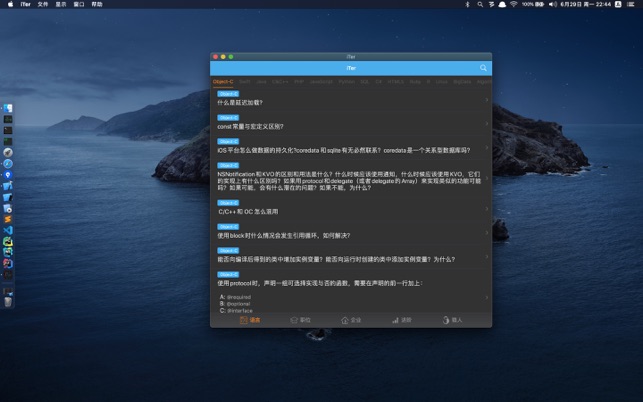The height and width of the screenshot is (402, 643).
Task: Open the block 引用循环 question
Action: [351, 232]
